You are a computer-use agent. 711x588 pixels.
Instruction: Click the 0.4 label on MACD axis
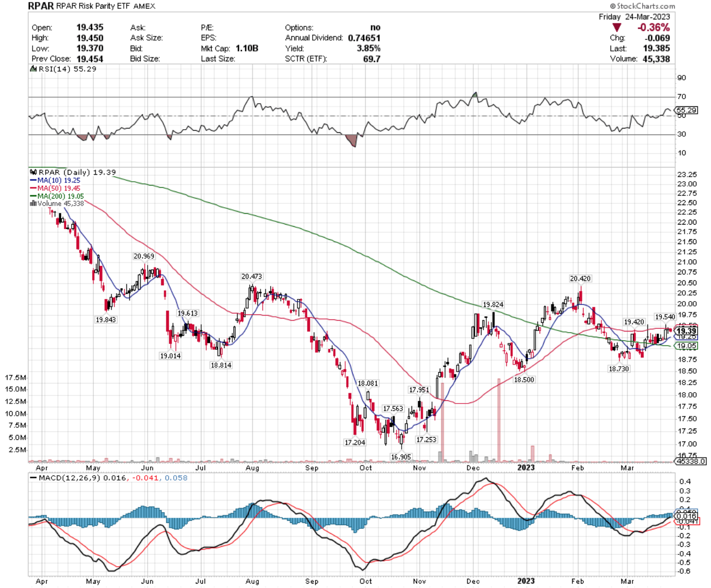684,482
